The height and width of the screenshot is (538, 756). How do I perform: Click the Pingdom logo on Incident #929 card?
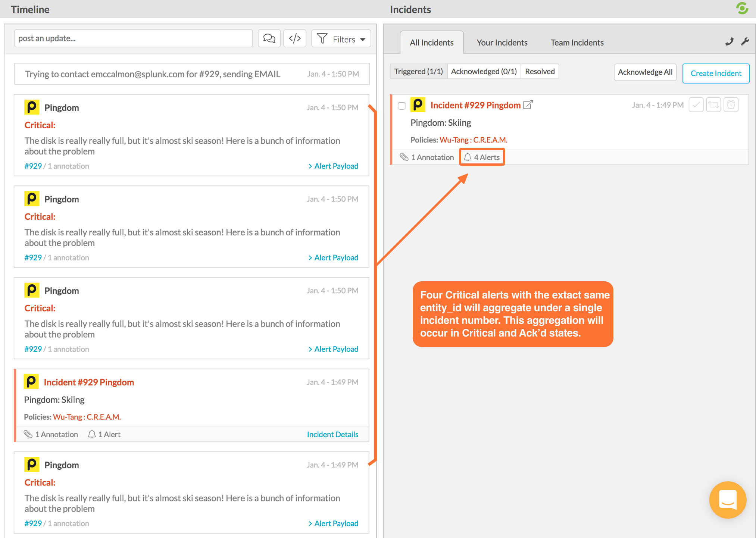(418, 105)
